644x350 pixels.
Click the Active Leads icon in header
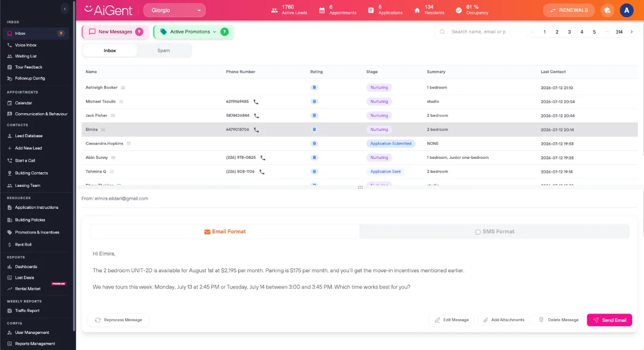pyautogui.click(x=274, y=10)
